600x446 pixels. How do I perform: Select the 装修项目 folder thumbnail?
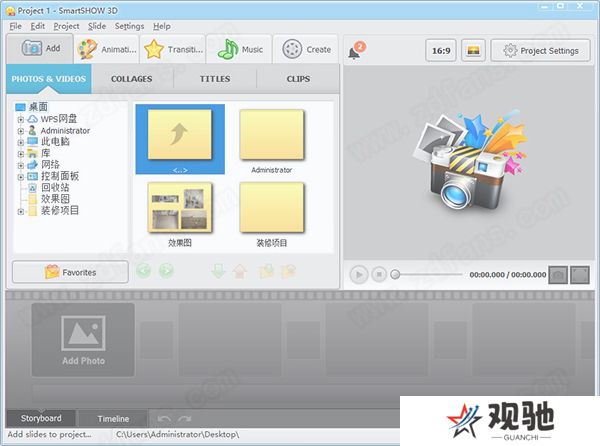272,214
